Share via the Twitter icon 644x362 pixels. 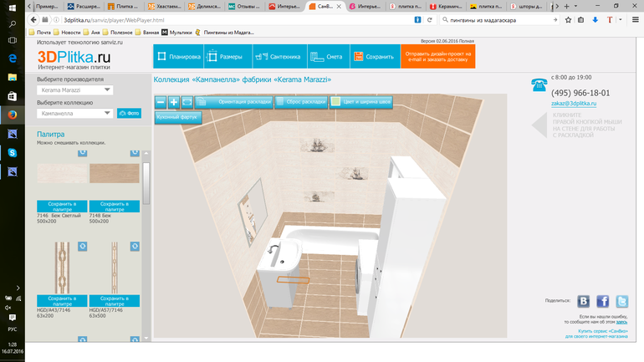pyautogui.click(x=621, y=302)
